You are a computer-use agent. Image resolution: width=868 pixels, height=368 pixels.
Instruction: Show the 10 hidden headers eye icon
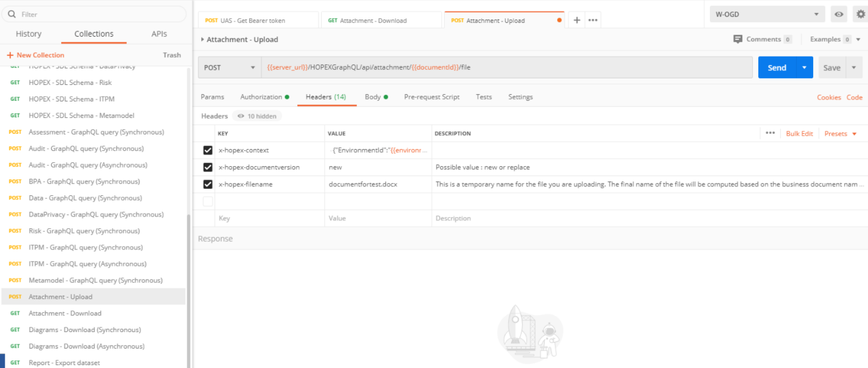click(x=241, y=116)
